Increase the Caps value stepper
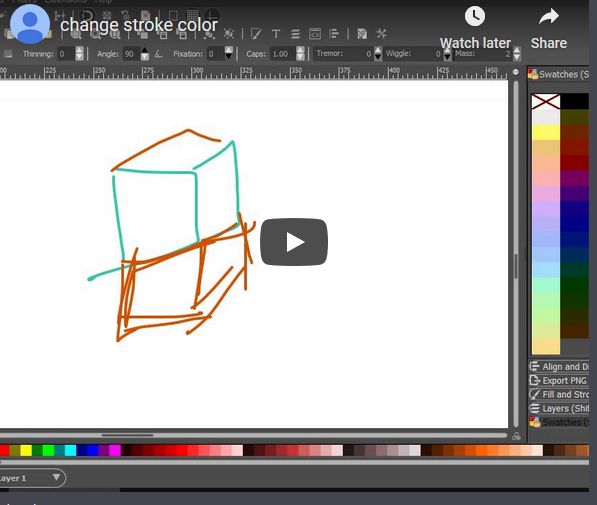 (300, 50)
